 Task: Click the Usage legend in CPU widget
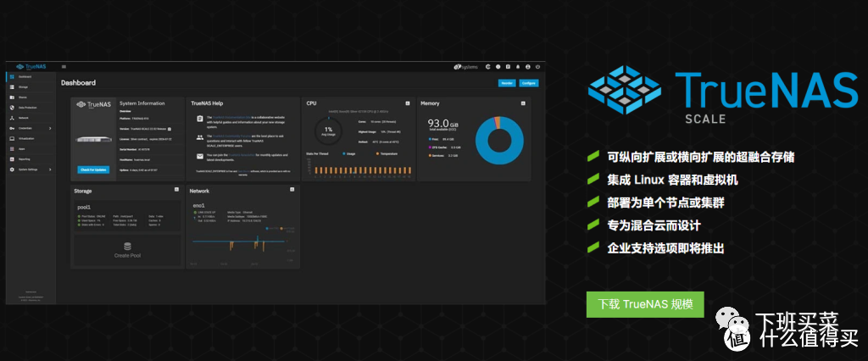348,153
